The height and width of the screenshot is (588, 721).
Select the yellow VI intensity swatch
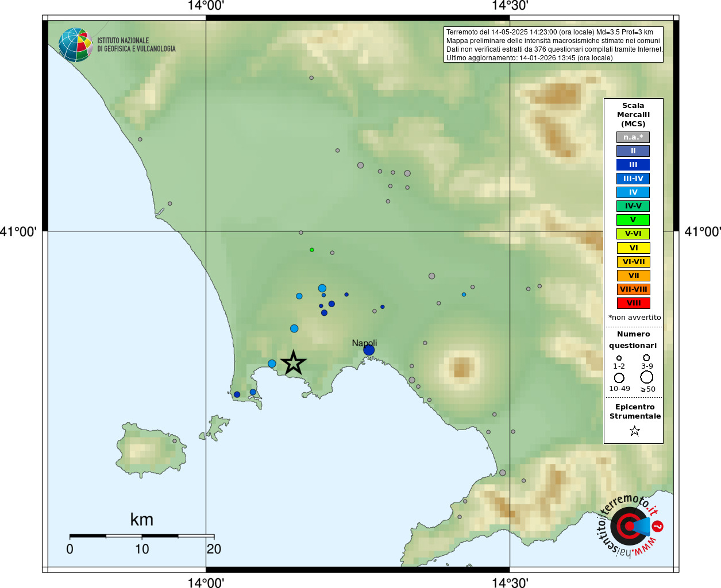633,248
